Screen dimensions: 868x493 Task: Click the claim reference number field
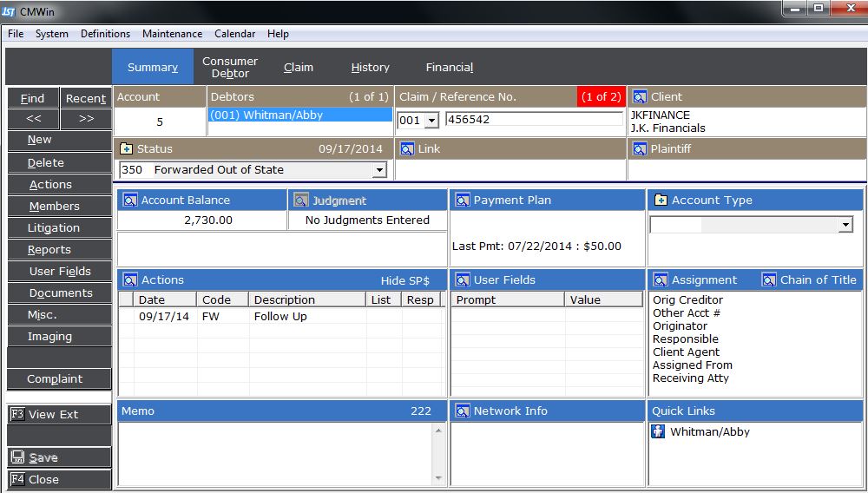pyautogui.click(x=534, y=120)
